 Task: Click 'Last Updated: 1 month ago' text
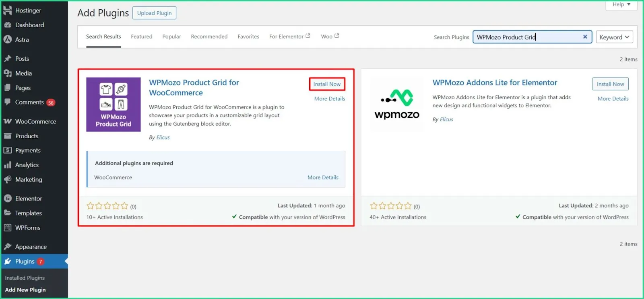[311, 206]
